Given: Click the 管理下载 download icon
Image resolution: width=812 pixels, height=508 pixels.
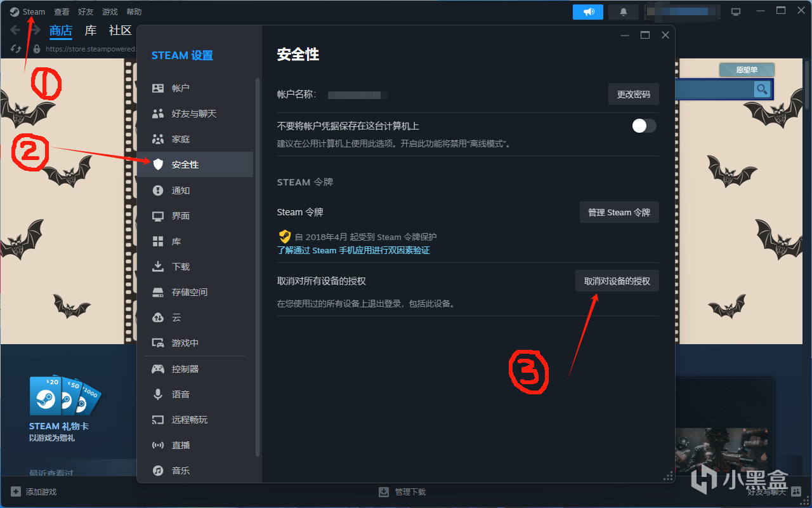Looking at the screenshot, I should coord(384,491).
